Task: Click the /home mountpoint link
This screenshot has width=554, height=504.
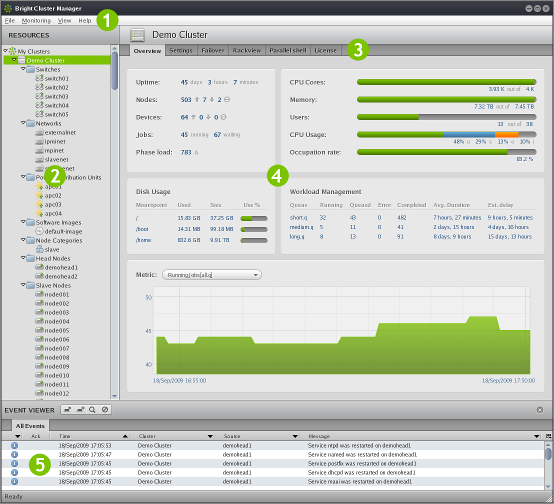Action: tap(143, 240)
